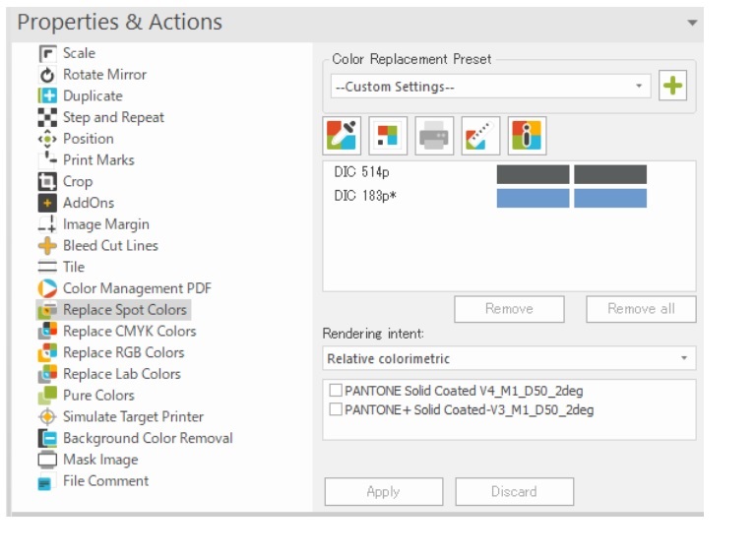Screen dimensions: 756x557
Task: Click DIC 514p second dark swatch
Action: click(610, 174)
